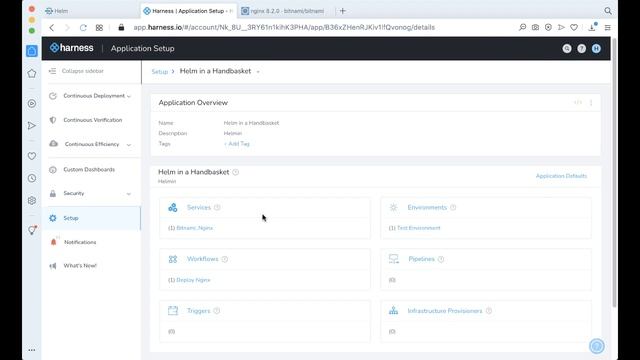Open the Test Environment link
Viewport: 640px width, 360px height.
point(419,228)
